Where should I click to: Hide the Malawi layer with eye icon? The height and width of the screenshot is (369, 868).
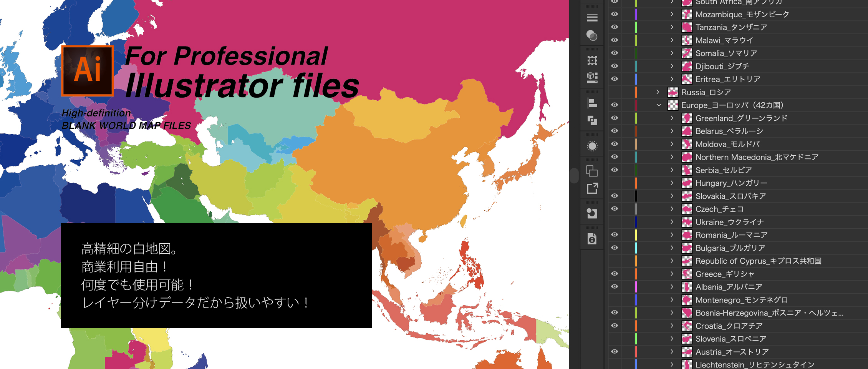[615, 40]
